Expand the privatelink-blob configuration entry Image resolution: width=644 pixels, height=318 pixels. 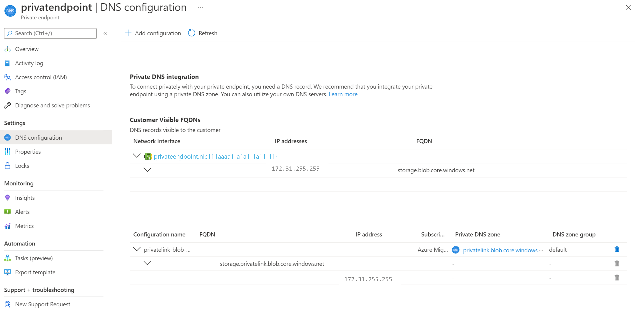[x=136, y=249]
